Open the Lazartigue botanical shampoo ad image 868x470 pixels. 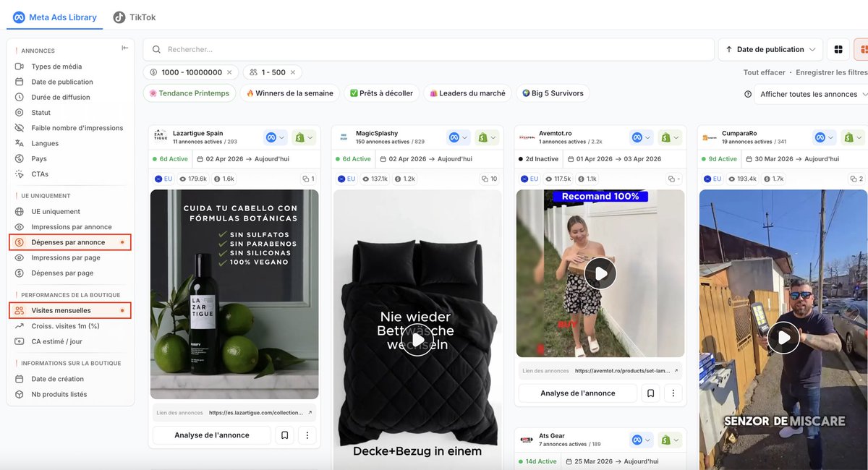pos(234,294)
